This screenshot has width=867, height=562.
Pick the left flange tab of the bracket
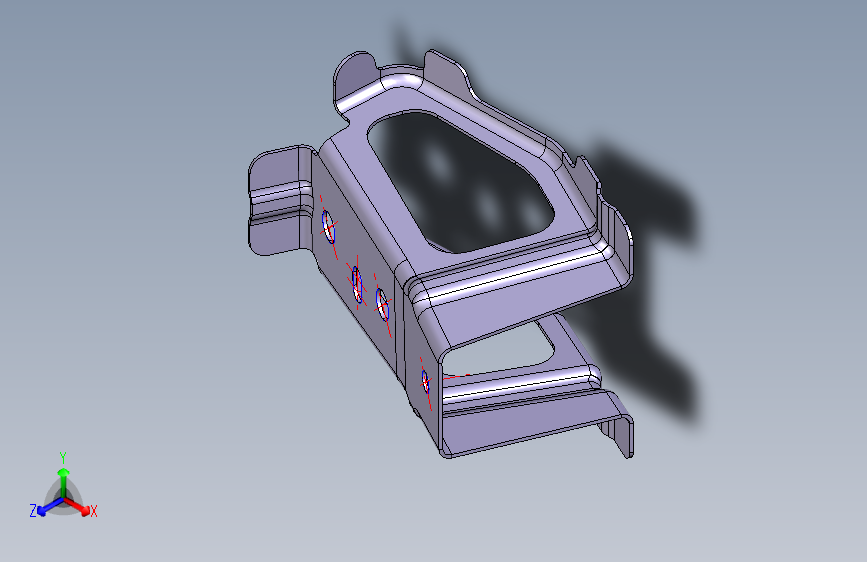(279, 201)
